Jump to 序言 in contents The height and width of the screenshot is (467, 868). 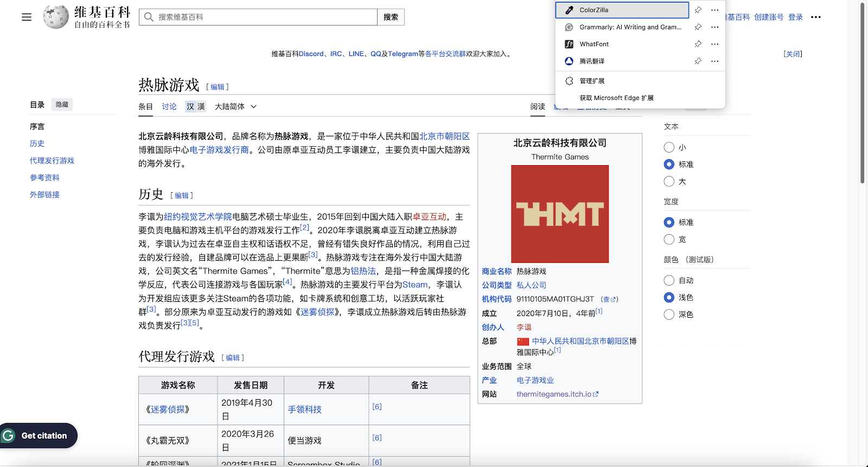(x=37, y=127)
